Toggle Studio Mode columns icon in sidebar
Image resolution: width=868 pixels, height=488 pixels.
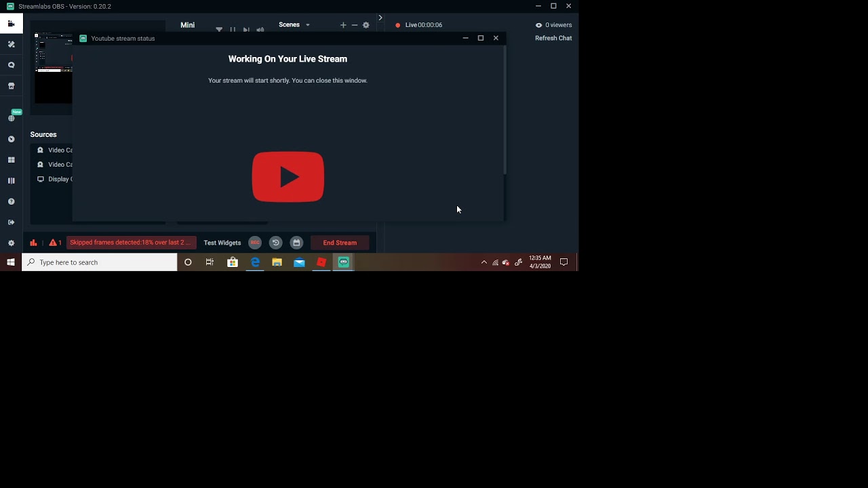coord(11,181)
